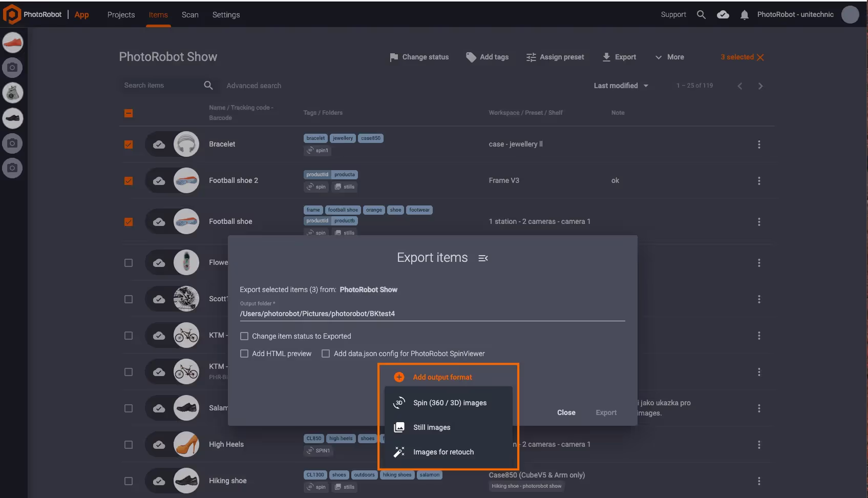This screenshot has width=868, height=498.
Task: Open the Last modified sort dropdown
Action: [621, 86]
